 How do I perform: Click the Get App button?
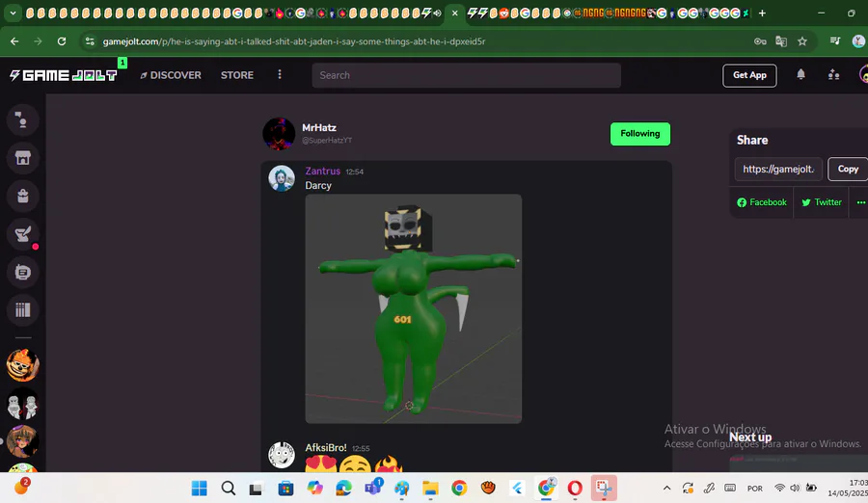[x=749, y=75]
